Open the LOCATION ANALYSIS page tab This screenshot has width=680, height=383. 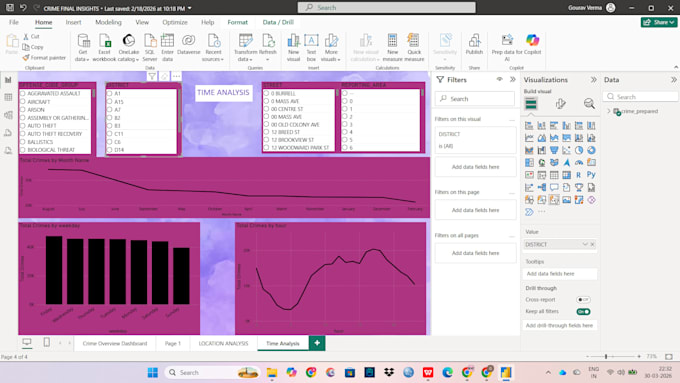[223, 344]
